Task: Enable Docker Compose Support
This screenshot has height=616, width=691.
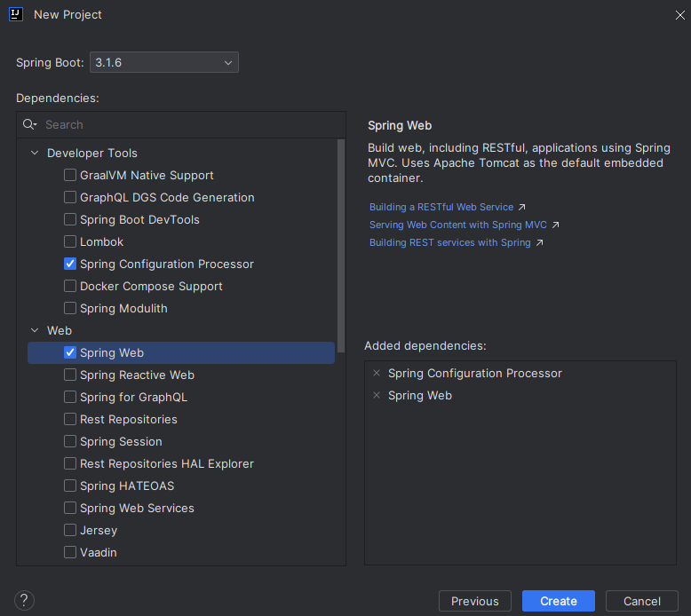Action: [x=70, y=286]
